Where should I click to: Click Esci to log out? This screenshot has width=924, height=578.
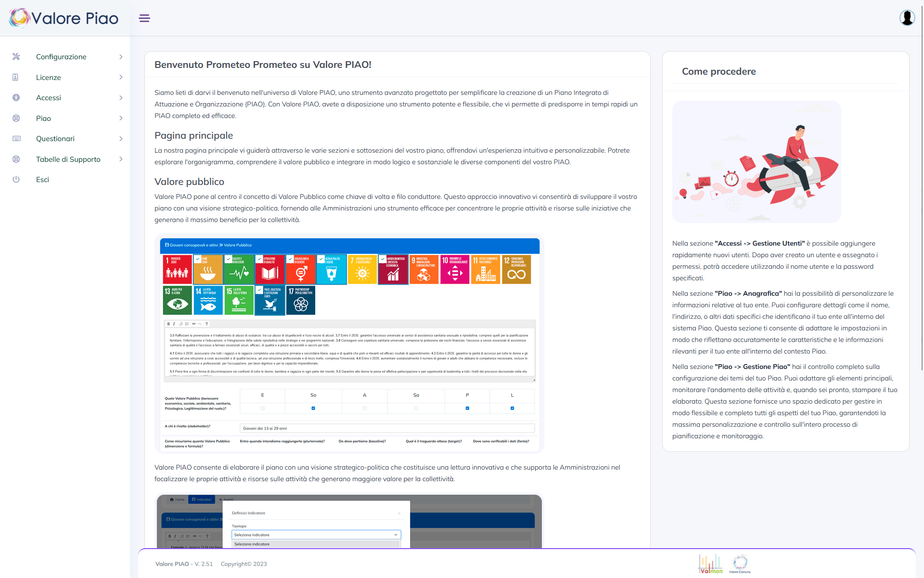pyautogui.click(x=42, y=180)
